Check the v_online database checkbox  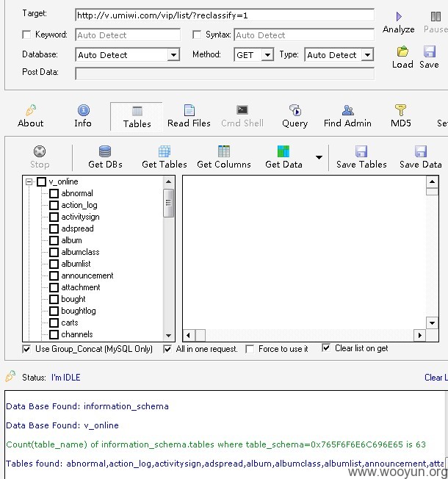click(42, 181)
